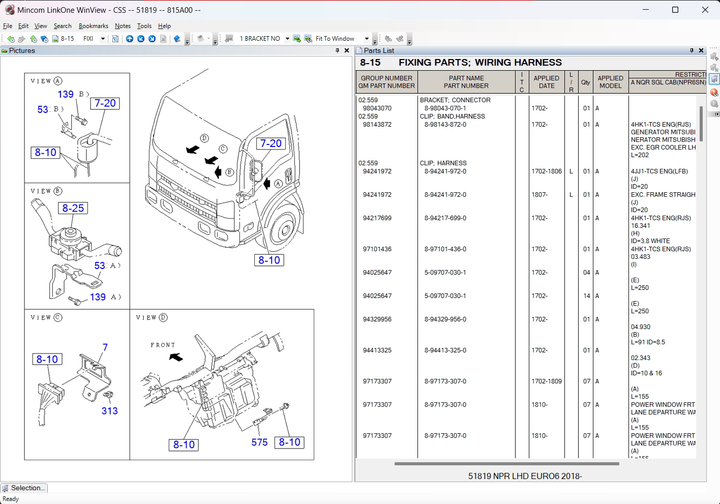Close the Parts List panel
Image resolution: width=720 pixels, height=504 pixels.
tap(701, 50)
